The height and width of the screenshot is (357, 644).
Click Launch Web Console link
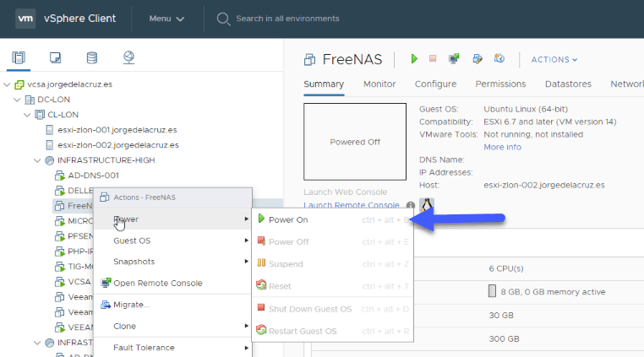point(345,192)
